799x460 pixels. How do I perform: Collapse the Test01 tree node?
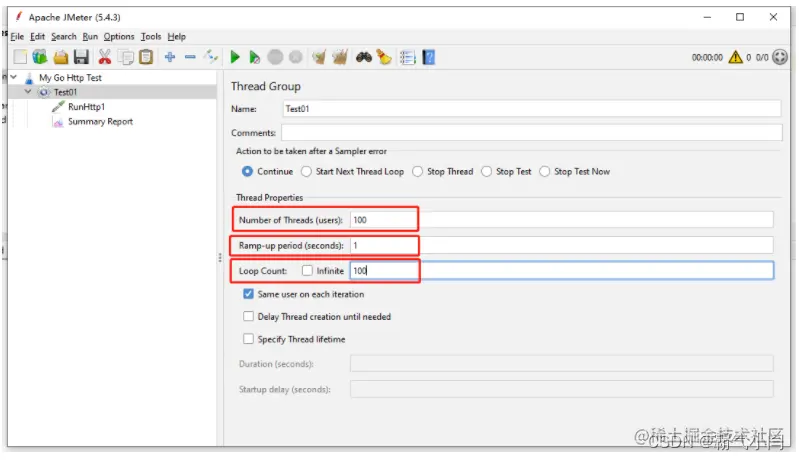point(28,92)
